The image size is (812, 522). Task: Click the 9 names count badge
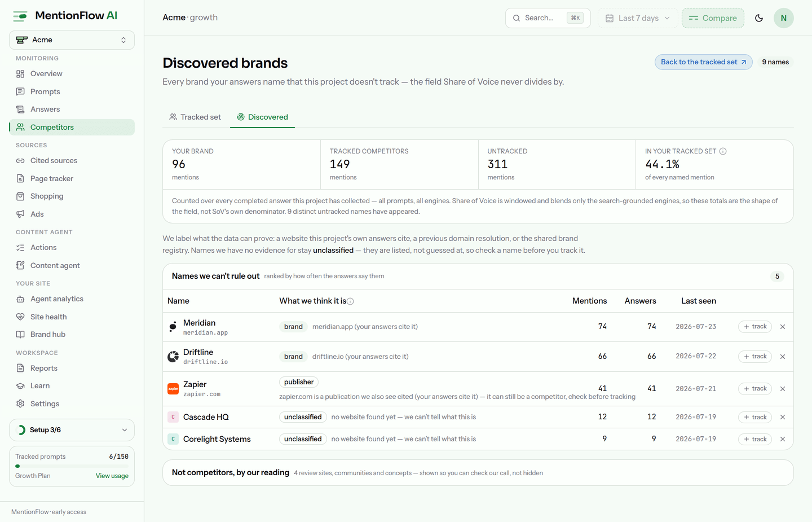pyautogui.click(x=775, y=62)
